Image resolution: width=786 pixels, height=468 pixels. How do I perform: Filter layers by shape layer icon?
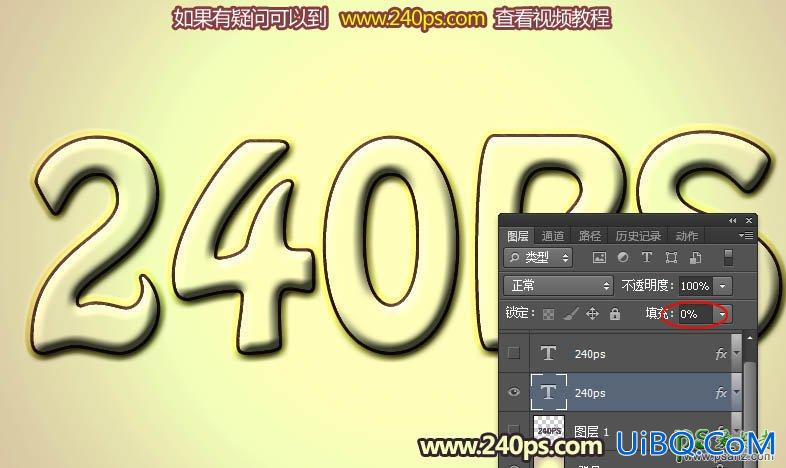click(x=671, y=258)
